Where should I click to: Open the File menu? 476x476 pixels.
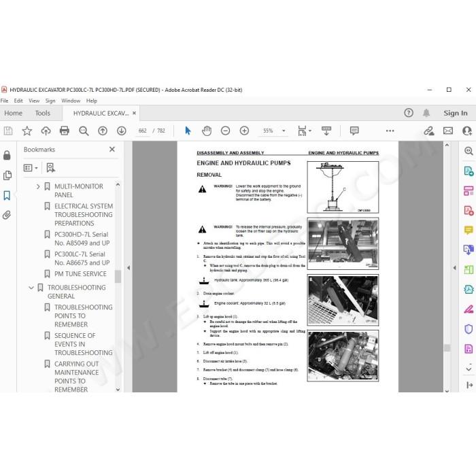[4, 101]
